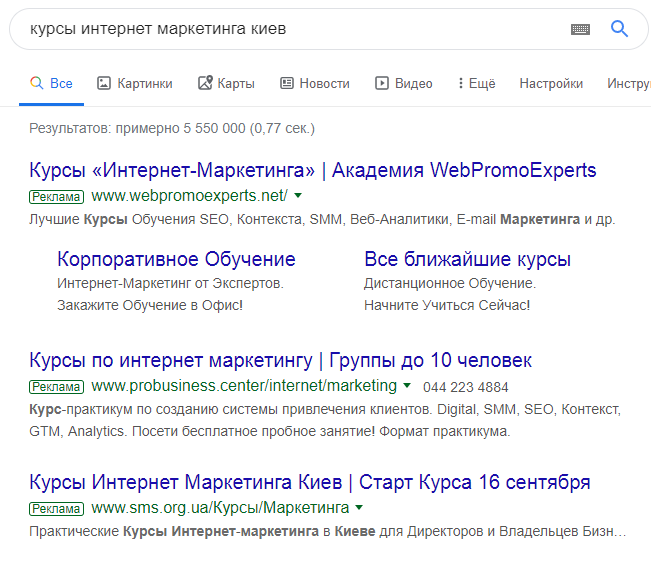Open the on-screen keyboard icon

[x=580, y=30]
